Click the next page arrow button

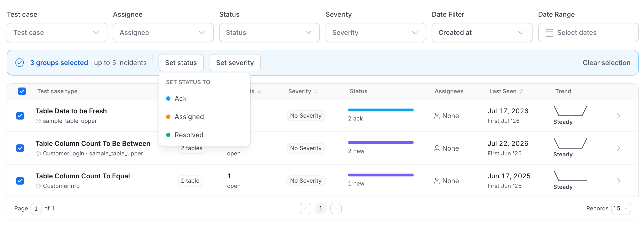[x=336, y=208]
